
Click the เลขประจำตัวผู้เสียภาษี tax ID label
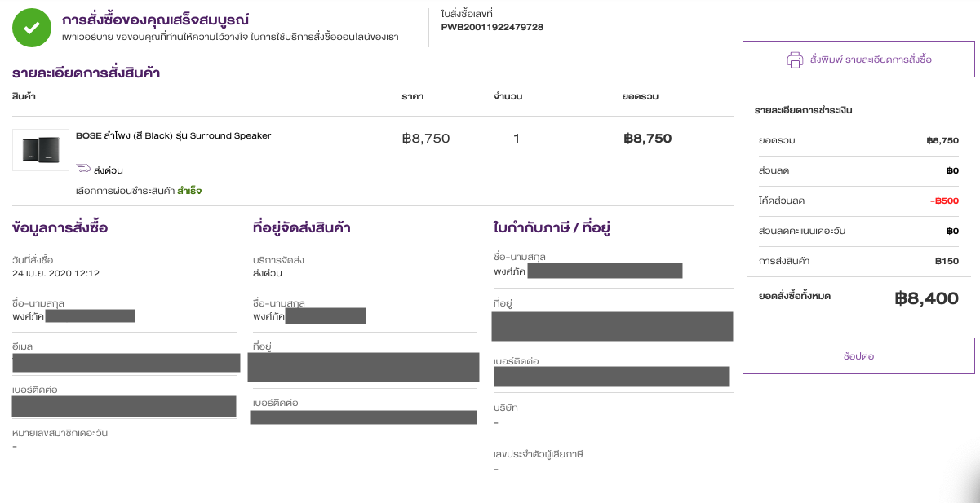pos(539,454)
